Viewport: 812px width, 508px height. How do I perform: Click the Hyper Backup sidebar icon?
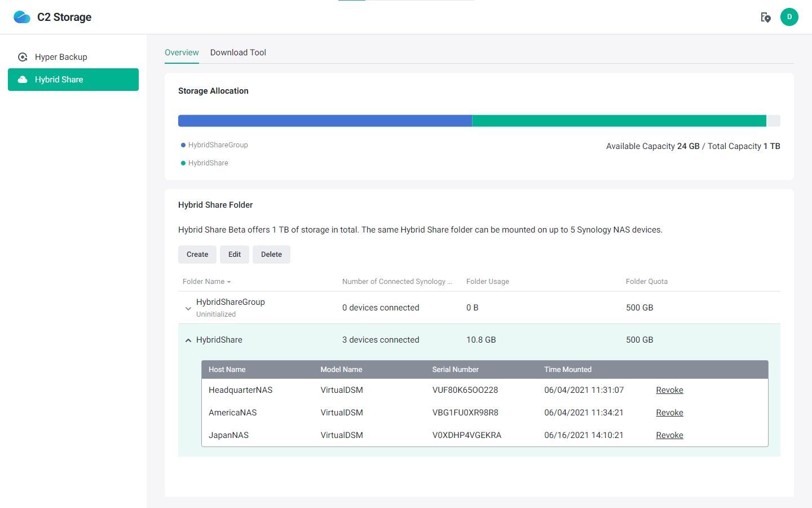pyautogui.click(x=23, y=57)
